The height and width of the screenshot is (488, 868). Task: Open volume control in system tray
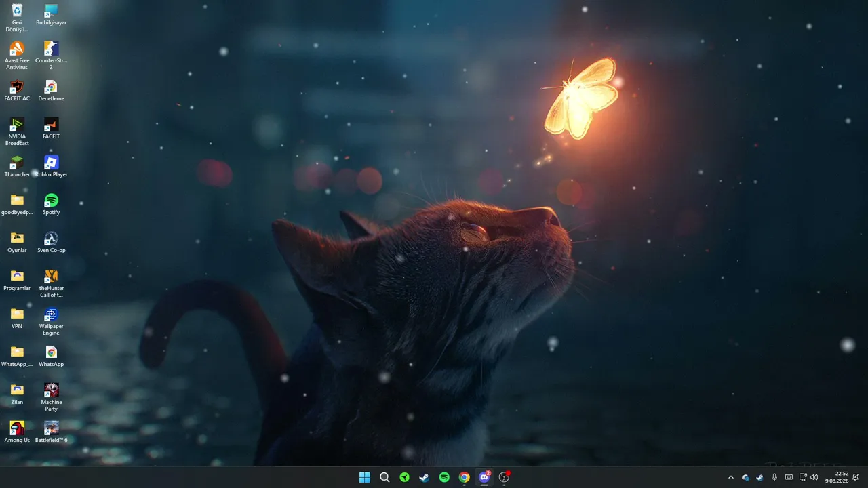coord(814,477)
